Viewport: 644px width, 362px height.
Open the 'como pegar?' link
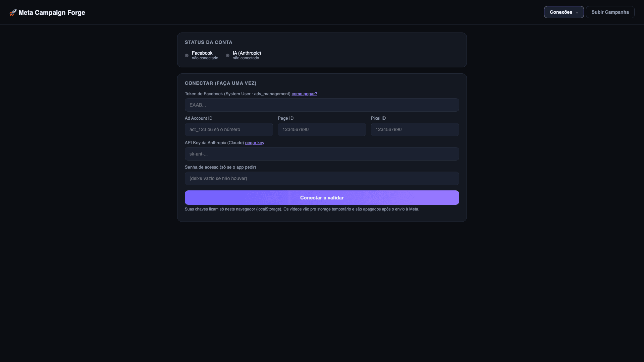click(304, 94)
